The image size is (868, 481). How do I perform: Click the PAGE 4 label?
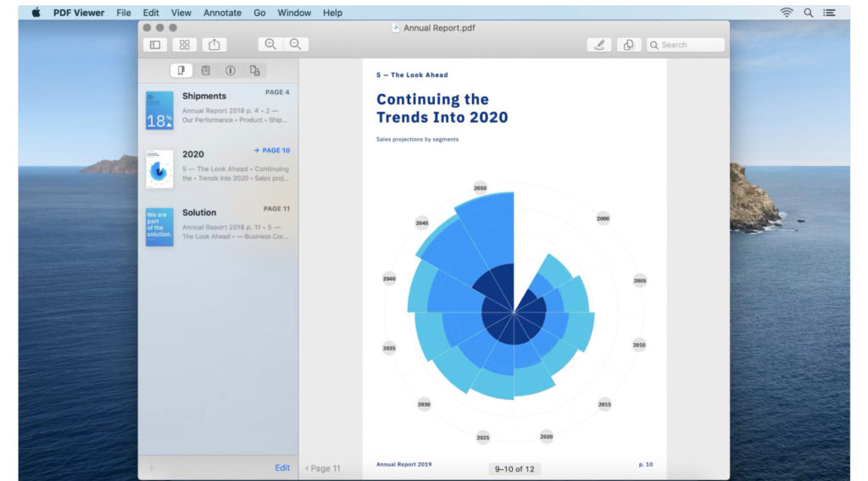(277, 92)
